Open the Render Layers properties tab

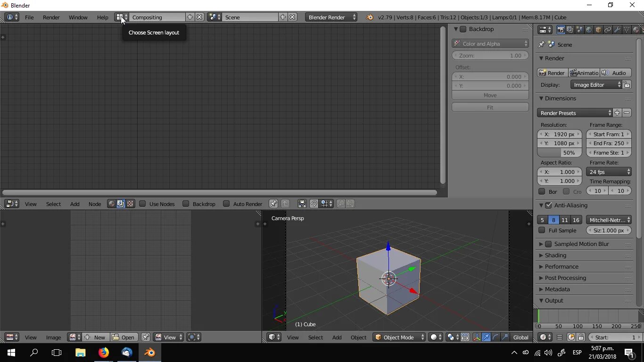[570, 30]
